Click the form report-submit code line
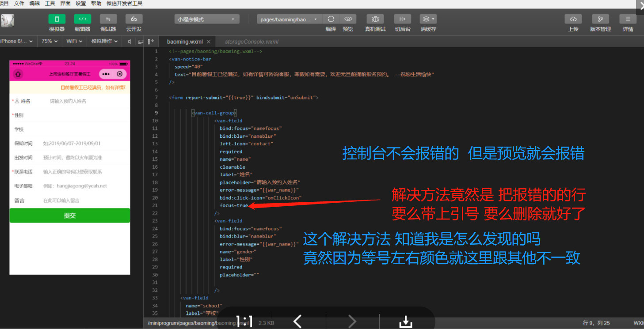 pyautogui.click(x=244, y=97)
